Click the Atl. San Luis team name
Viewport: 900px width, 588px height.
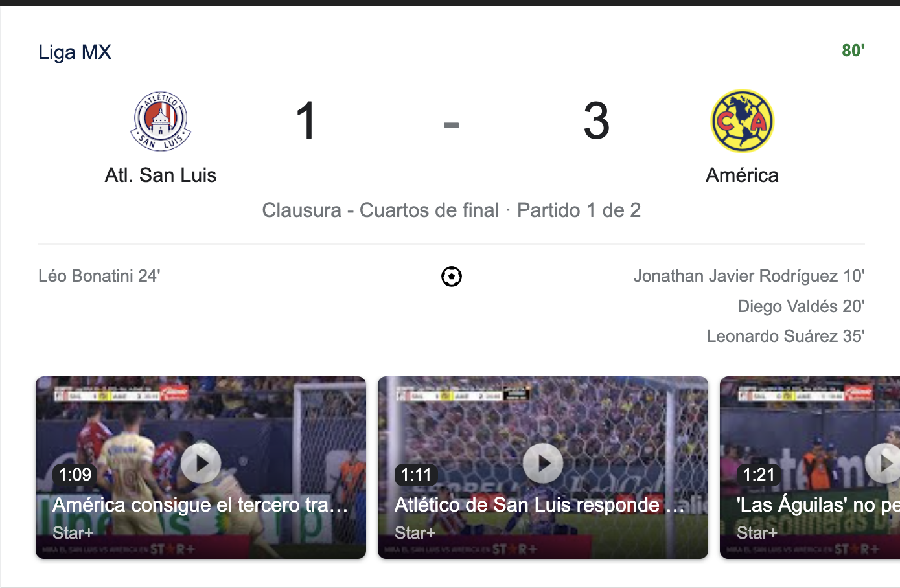pyautogui.click(x=161, y=175)
